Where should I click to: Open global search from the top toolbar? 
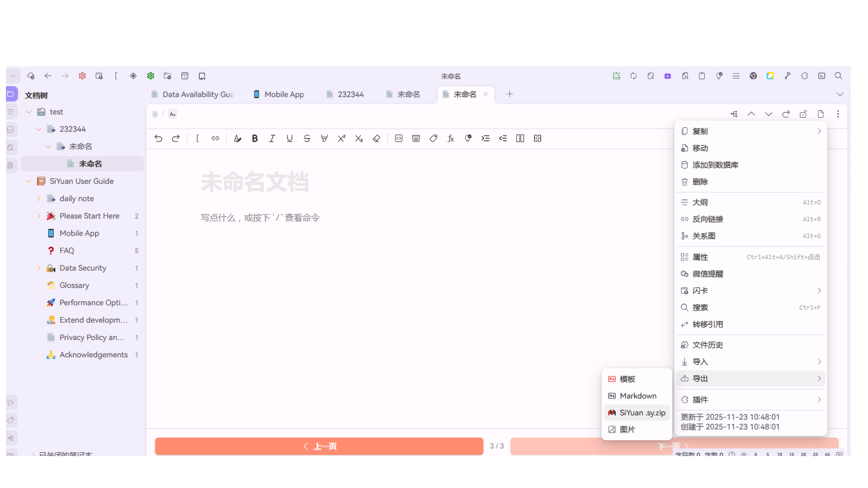pyautogui.click(x=838, y=76)
